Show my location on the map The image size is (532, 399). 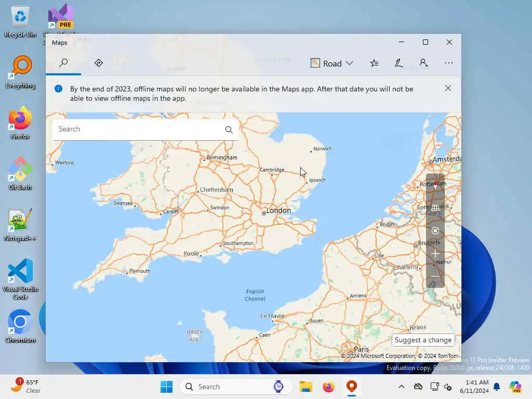[435, 231]
